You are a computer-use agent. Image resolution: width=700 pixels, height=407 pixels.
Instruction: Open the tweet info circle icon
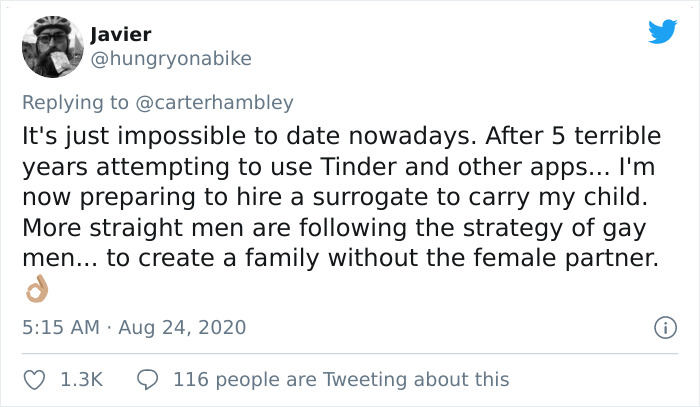665,328
